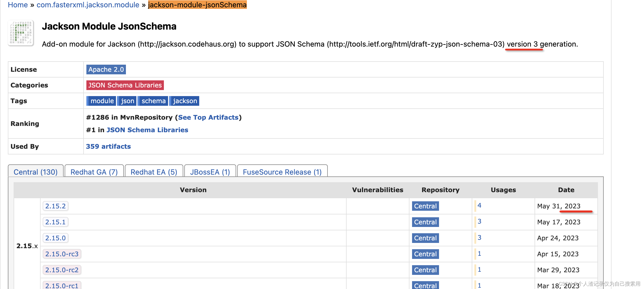The image size is (644, 289).
Task: Open version 2.15.0-rc3 details
Action: tap(62, 254)
